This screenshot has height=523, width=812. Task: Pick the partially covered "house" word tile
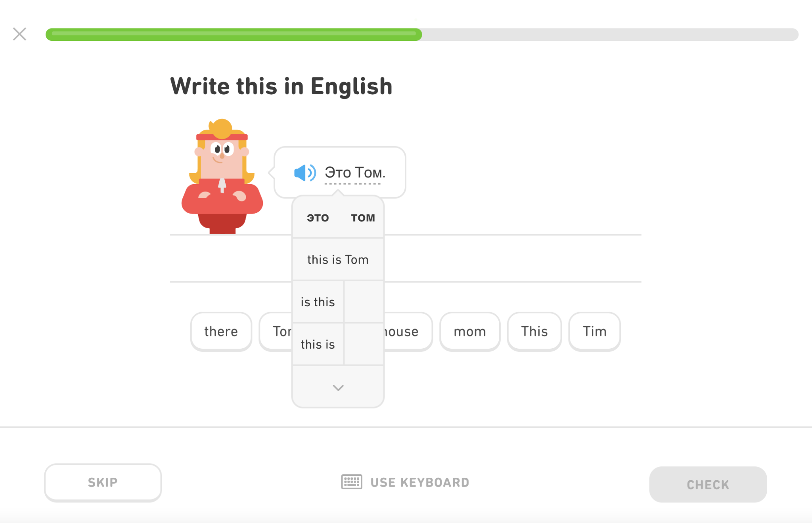[x=408, y=331]
